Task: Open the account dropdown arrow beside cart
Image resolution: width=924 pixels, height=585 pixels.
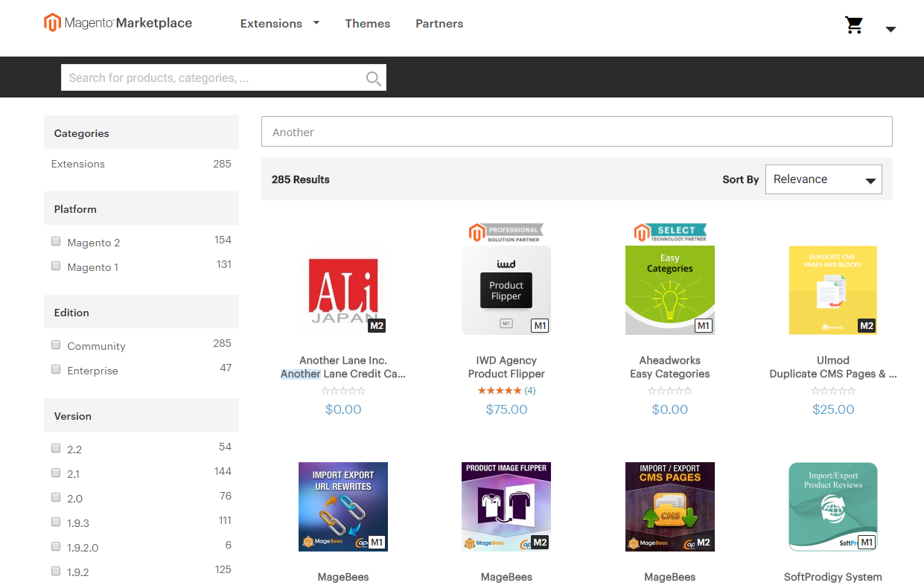Action: tap(890, 30)
